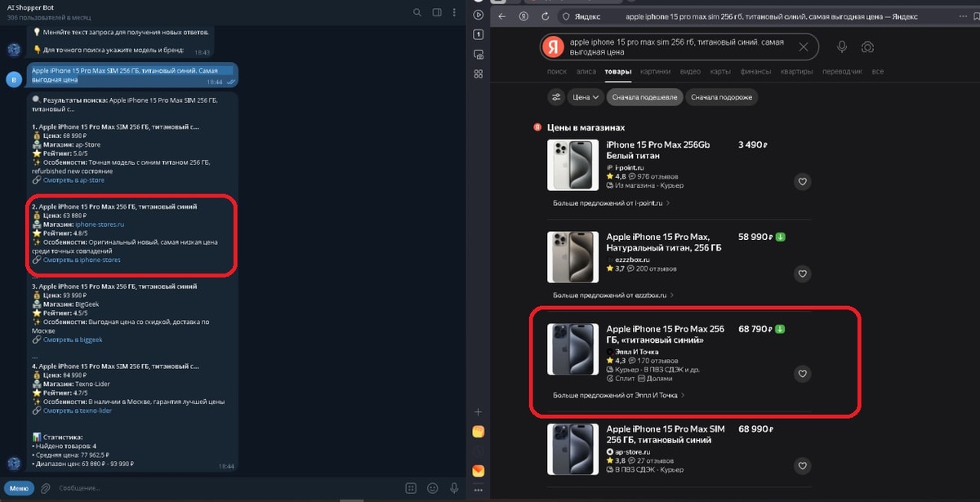
Task: Expand Больше предложений от i-point.ru
Action: pyautogui.click(x=612, y=203)
